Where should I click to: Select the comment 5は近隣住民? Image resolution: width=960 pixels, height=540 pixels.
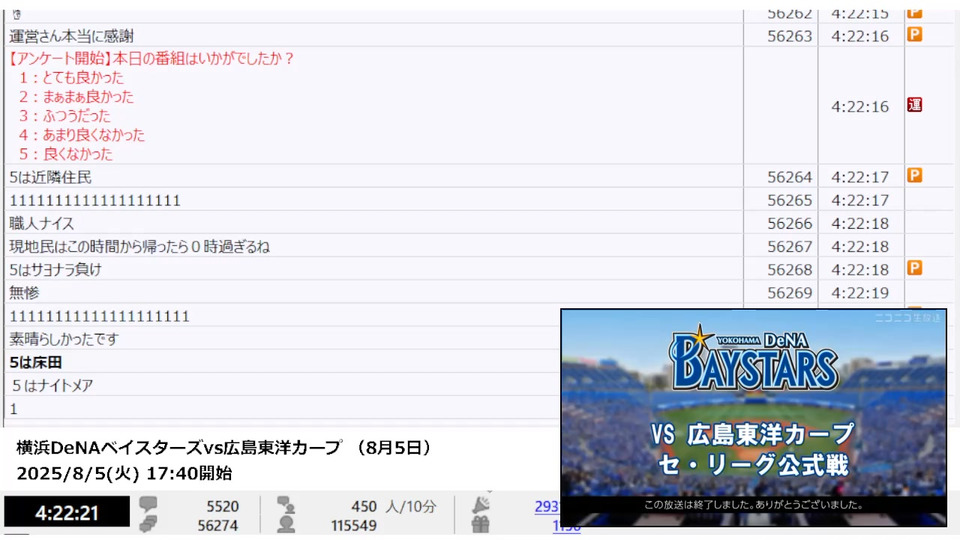coord(50,177)
